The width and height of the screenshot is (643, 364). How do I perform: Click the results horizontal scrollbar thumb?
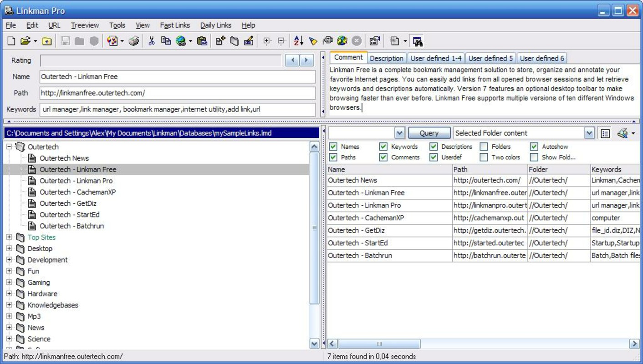point(379,344)
